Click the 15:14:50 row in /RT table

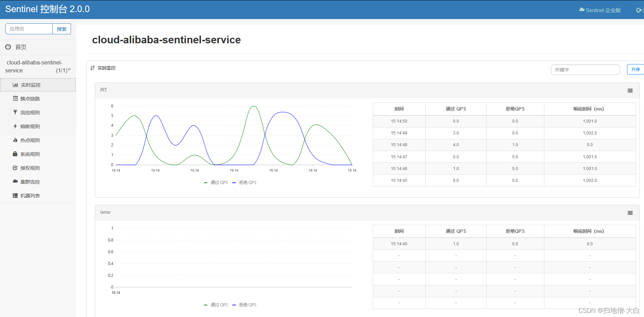pyautogui.click(x=504, y=121)
